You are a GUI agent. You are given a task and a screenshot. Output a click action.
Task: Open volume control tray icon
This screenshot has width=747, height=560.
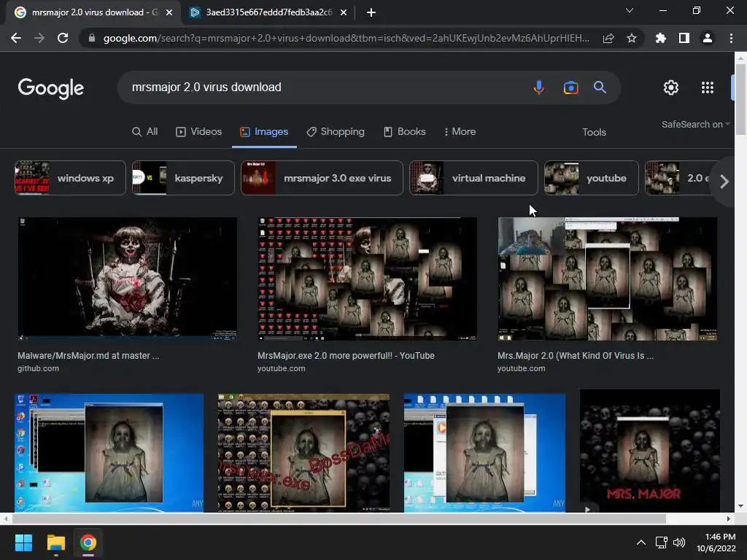click(x=679, y=542)
